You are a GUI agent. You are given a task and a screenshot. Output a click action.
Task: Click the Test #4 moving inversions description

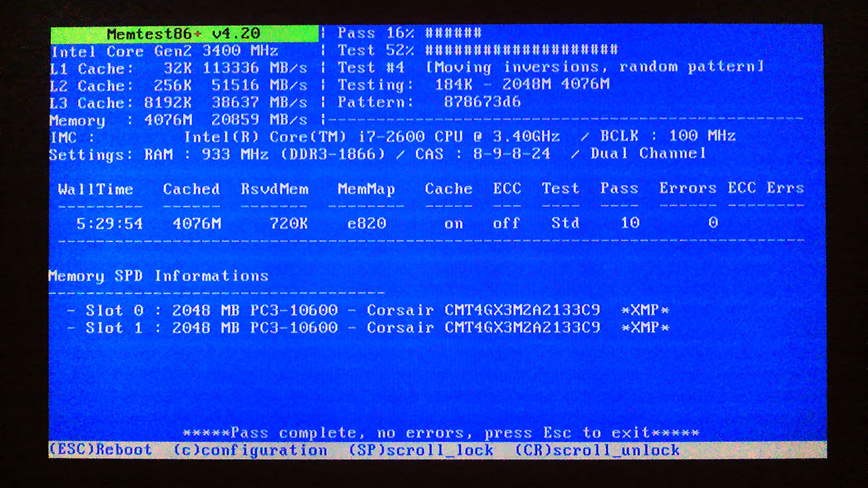pos(551,67)
